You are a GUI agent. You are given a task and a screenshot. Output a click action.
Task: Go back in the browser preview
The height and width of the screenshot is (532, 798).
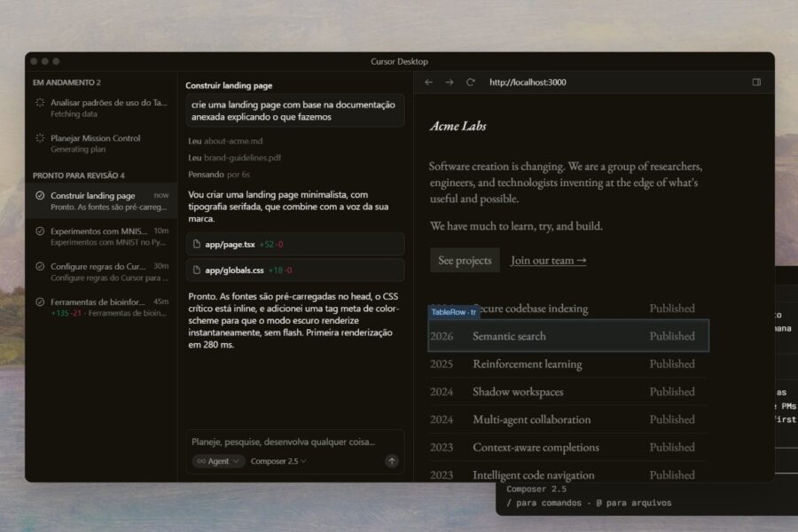pyautogui.click(x=428, y=82)
